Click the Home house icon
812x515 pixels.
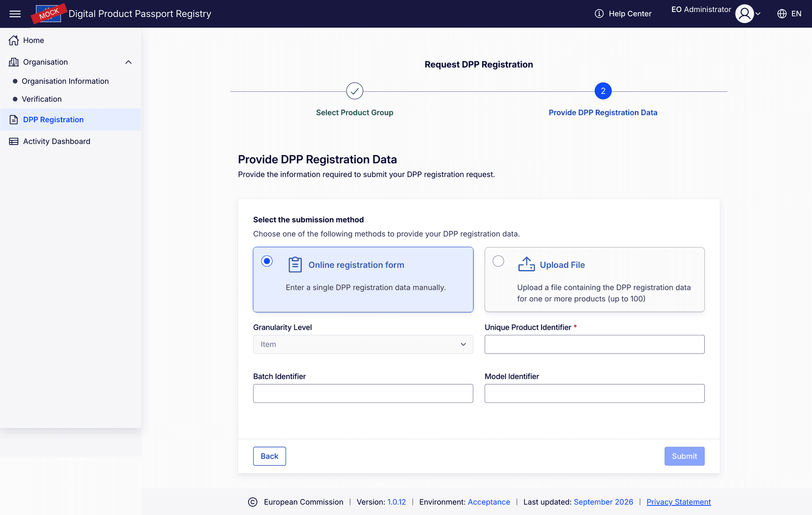(14, 41)
